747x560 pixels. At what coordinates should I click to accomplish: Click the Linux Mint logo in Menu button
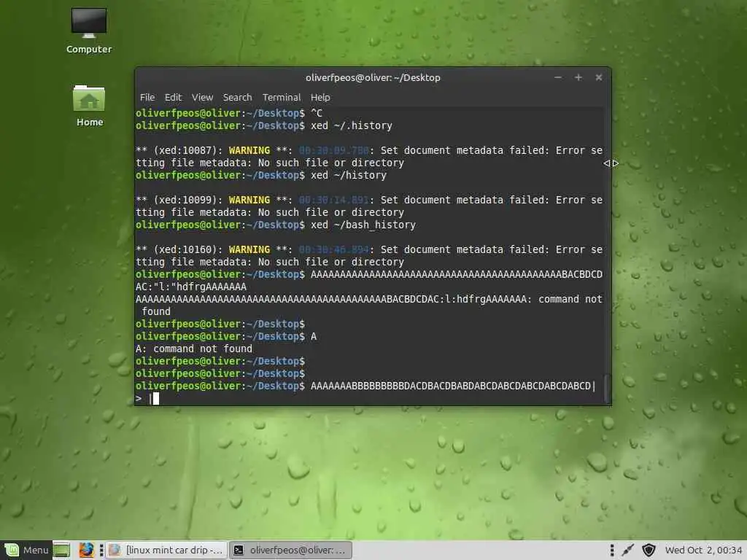(x=11, y=550)
